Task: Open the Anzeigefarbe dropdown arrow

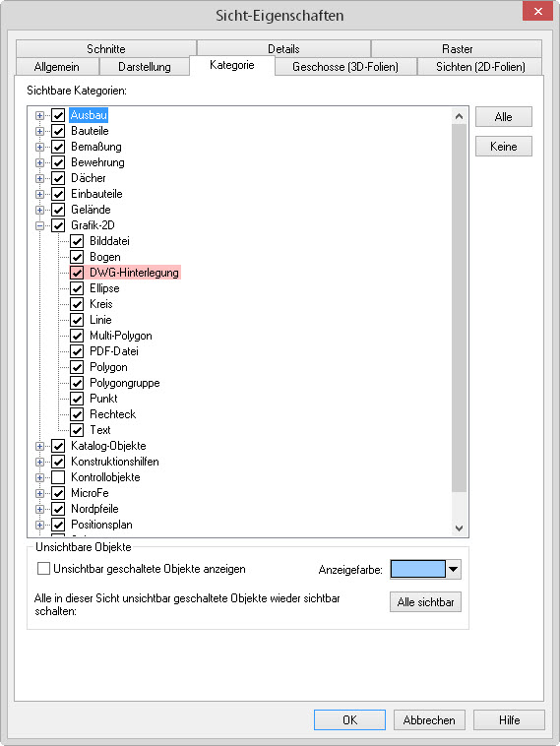Action: pos(454,569)
